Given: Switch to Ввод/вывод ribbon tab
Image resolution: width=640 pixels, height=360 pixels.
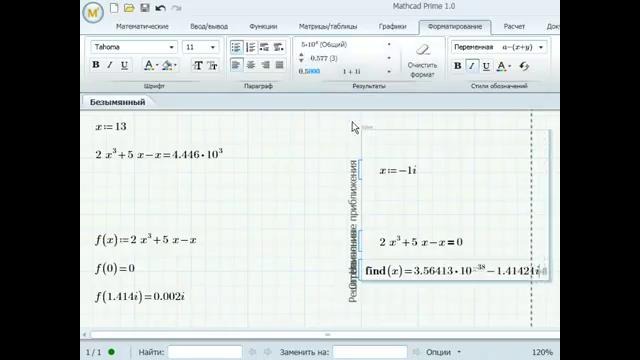Looking at the screenshot, I should click(x=209, y=27).
